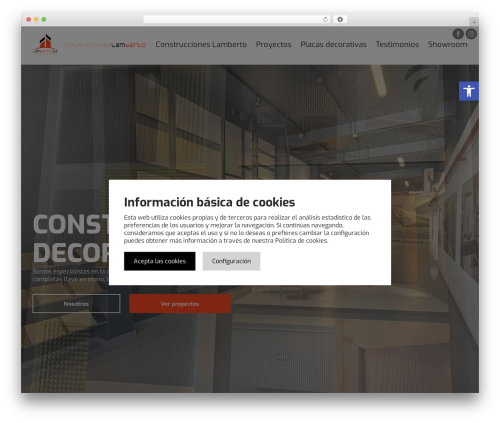500x423 pixels.
Task: Click the browser reload icon
Action: 325,19
